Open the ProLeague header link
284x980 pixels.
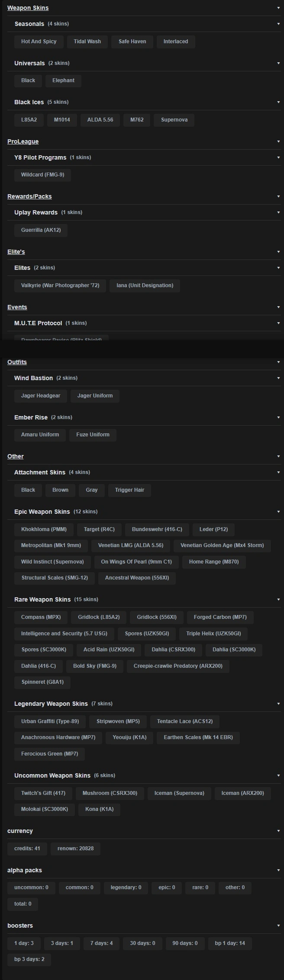(x=23, y=141)
